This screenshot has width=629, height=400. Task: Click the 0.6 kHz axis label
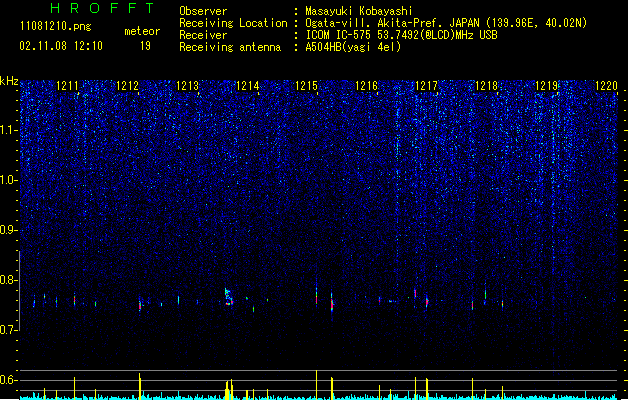[x=9, y=380]
